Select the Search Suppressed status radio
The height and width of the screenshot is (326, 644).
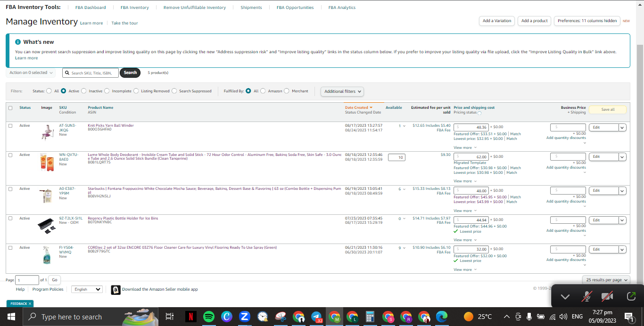point(174,91)
